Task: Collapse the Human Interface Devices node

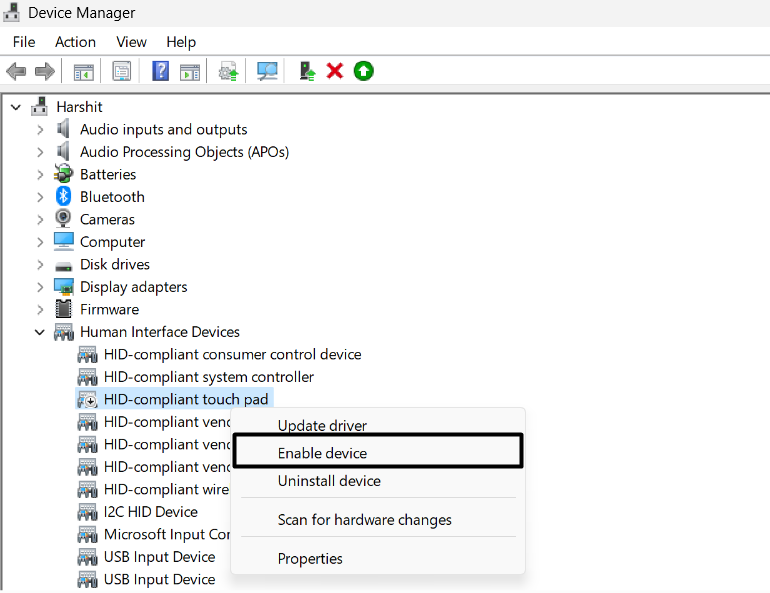Action: coord(40,332)
